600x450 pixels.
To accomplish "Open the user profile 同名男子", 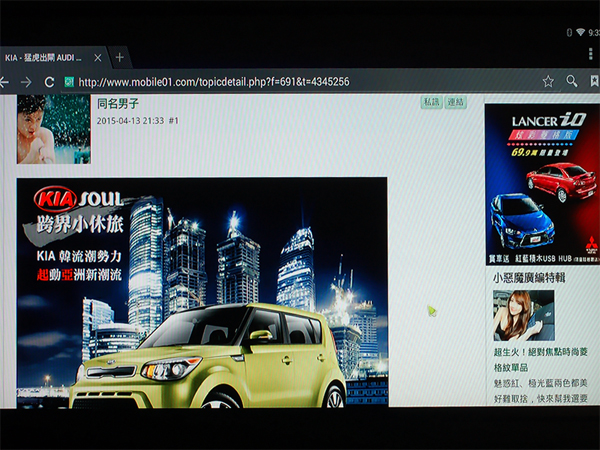I will tap(117, 103).
